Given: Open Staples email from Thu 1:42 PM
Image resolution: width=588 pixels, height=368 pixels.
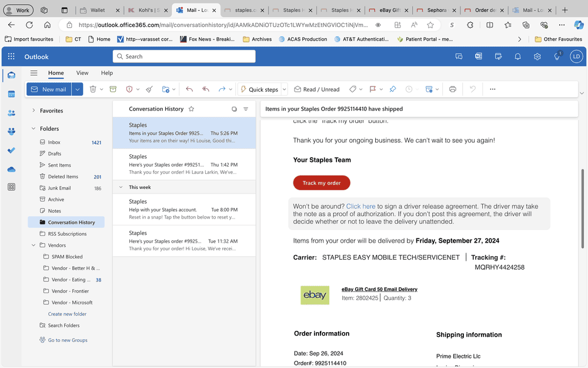Looking at the screenshot, I should click(184, 164).
